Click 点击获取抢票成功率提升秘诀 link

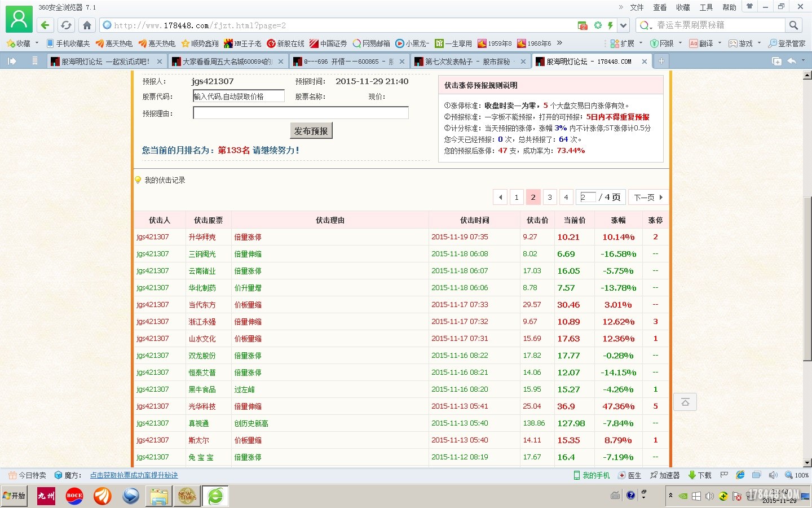(134, 475)
